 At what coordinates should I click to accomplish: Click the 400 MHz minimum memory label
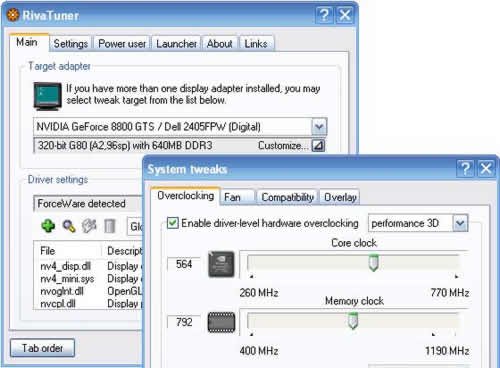[259, 351]
